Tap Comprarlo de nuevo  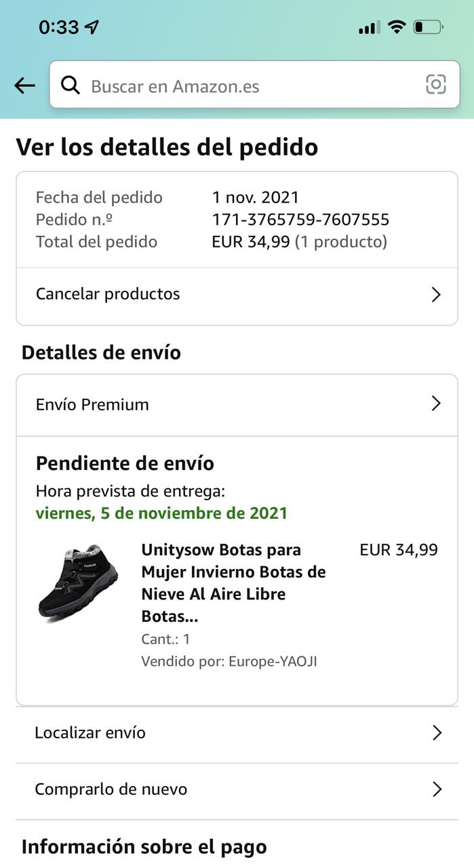111,789
